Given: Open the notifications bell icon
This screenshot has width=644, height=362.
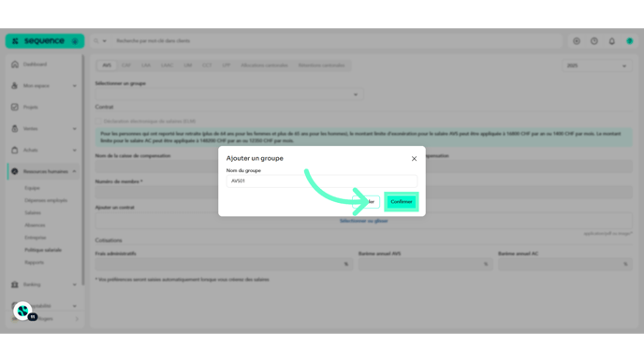Looking at the screenshot, I should 612,41.
